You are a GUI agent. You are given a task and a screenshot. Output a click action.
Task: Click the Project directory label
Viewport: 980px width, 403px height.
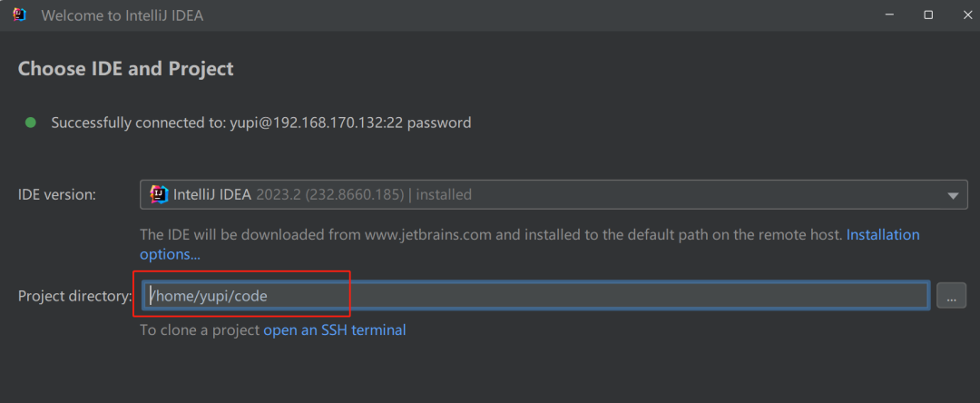74,296
